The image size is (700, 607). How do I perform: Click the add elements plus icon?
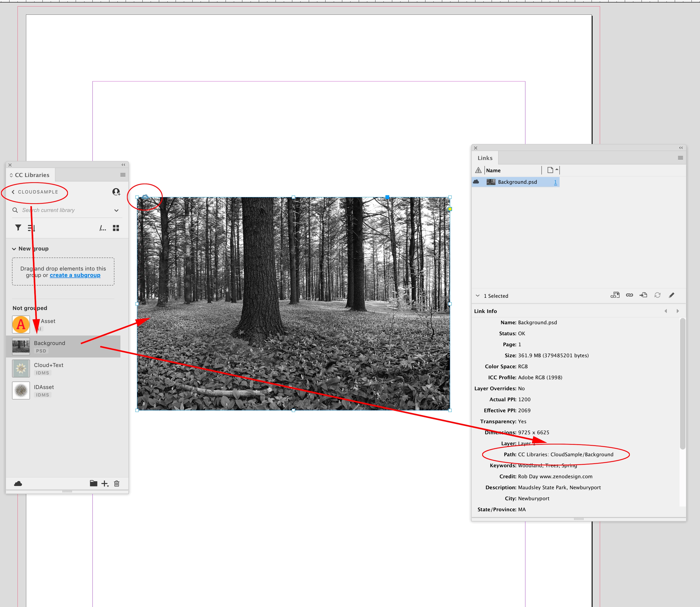(x=105, y=483)
